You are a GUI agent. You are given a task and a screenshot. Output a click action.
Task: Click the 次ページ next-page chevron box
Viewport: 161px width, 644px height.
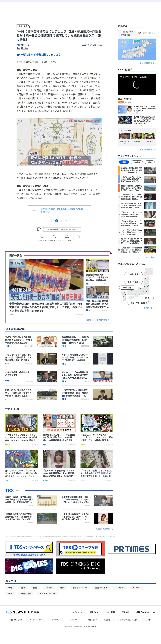pyautogui.click(x=59, y=210)
